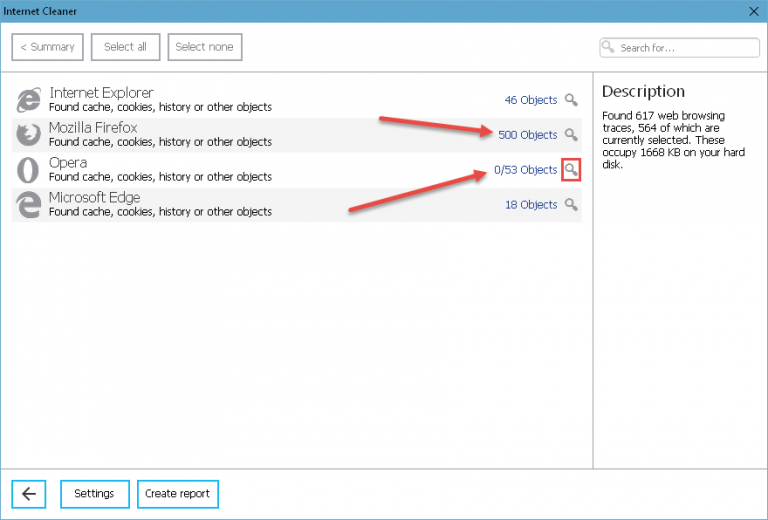
Task: Open the 46 Objects link
Action: (531, 100)
